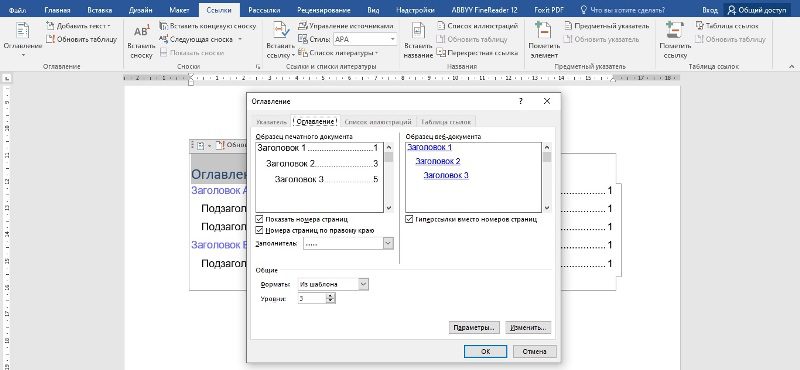This screenshot has width=800, height=370.
Task: Open the Оглавление gallery in the ribbon
Action: point(22,39)
